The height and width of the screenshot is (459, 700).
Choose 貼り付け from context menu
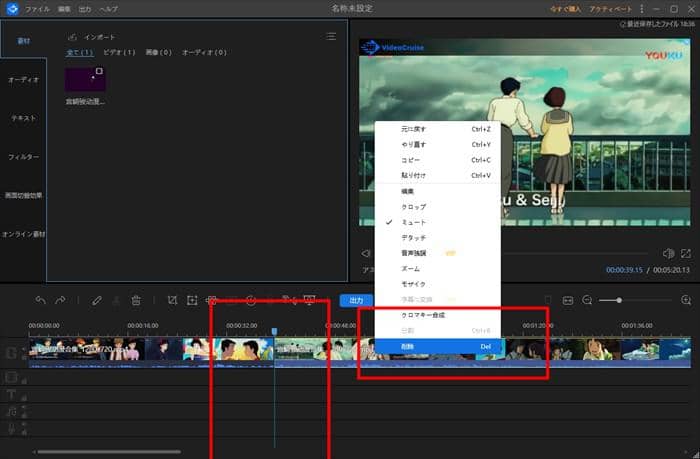pos(438,175)
